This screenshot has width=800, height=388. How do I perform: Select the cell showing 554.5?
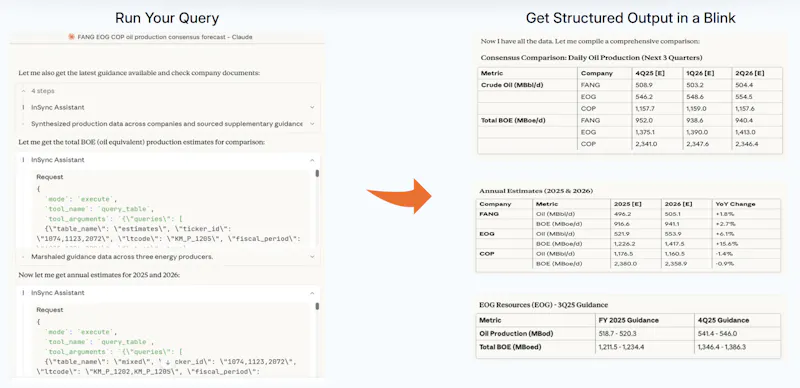(x=757, y=96)
